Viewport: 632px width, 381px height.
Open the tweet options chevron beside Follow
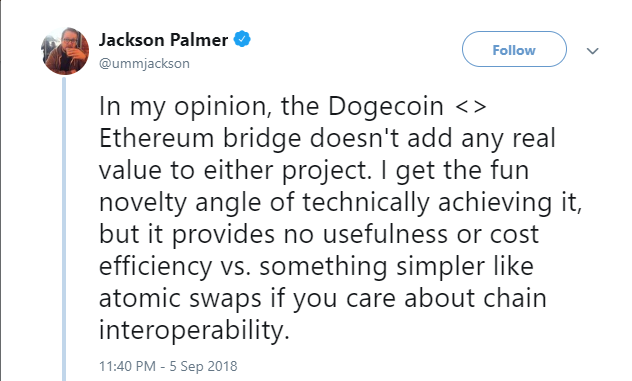pos(592,51)
